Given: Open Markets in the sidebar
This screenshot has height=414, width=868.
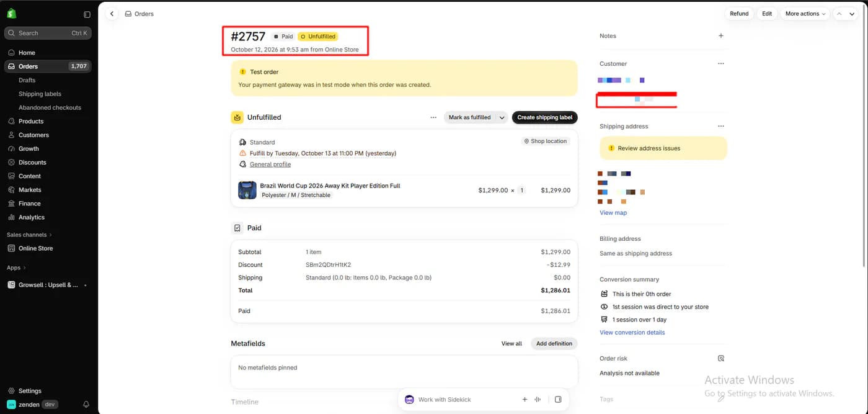Looking at the screenshot, I should coord(30,190).
